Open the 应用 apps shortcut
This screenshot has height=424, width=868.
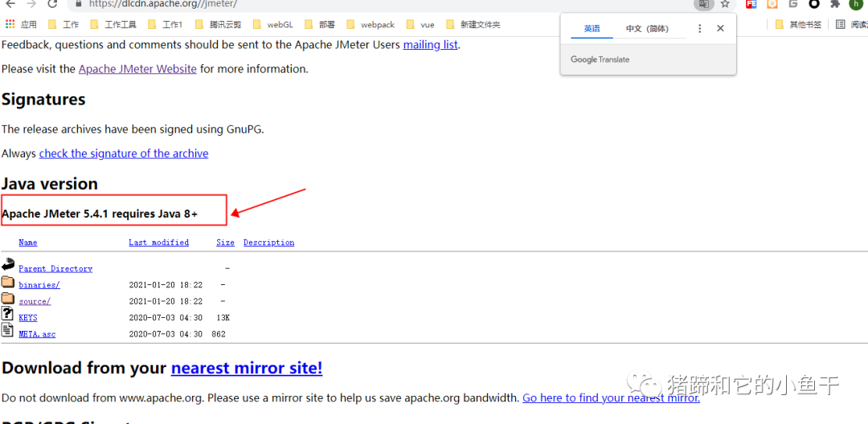tap(21, 24)
